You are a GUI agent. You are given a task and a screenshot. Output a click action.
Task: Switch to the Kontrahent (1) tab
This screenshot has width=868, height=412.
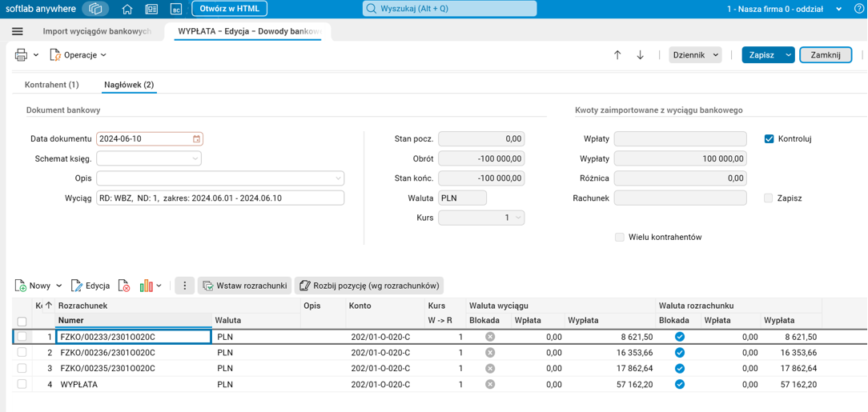coord(52,85)
